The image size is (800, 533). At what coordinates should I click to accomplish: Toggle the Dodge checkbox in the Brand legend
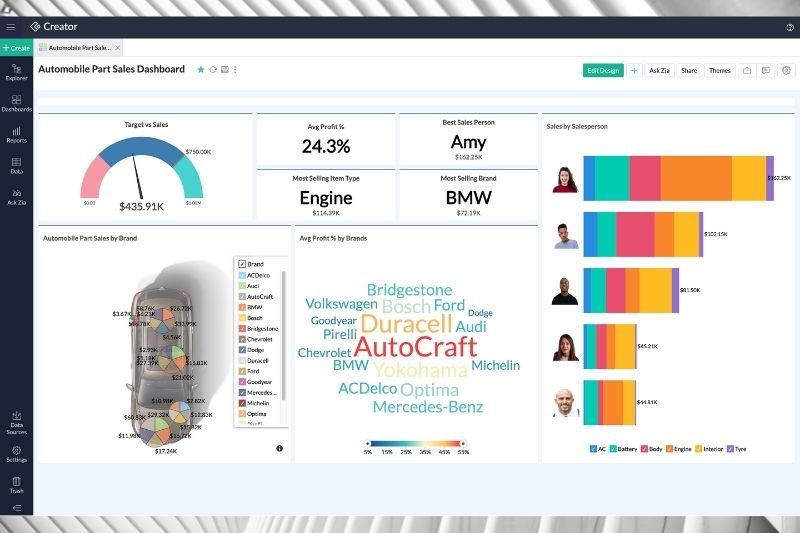point(242,350)
